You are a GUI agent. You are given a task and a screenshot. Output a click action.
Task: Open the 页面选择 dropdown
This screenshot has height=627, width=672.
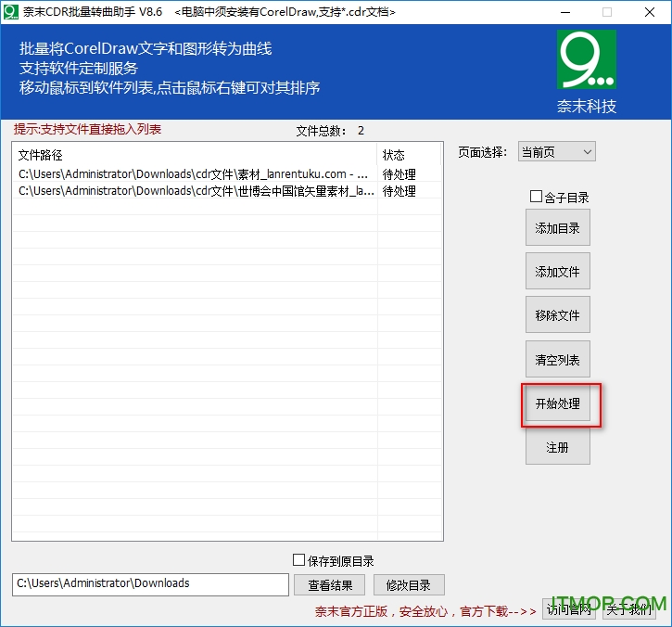556,152
